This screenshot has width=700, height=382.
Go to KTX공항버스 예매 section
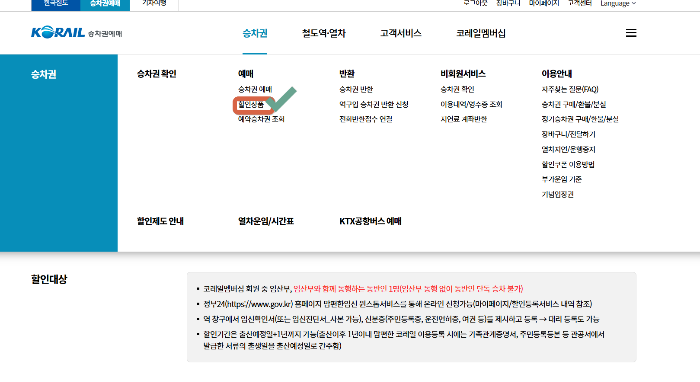click(371, 221)
